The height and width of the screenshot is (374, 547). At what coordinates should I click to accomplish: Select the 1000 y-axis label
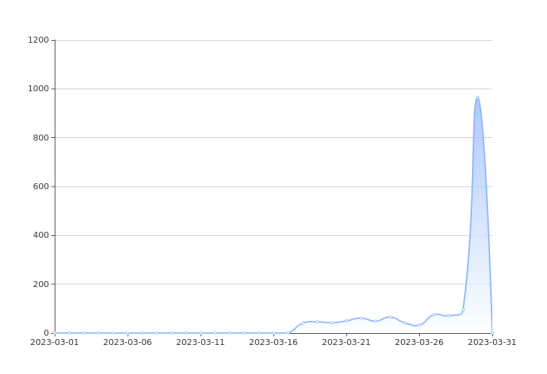click(x=39, y=89)
